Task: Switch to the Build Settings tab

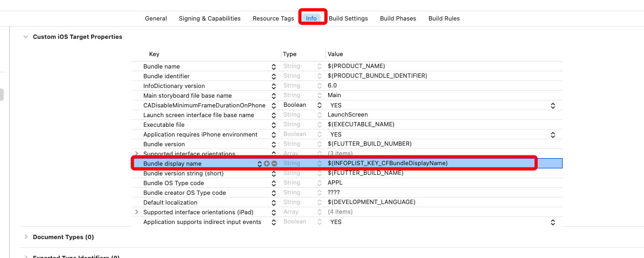Action: coord(348,18)
